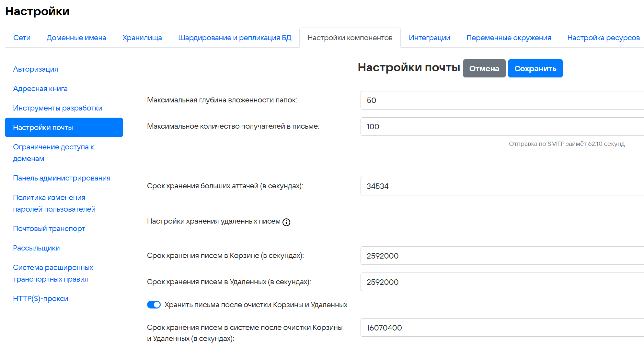
Task: Click the SMTP sending time hint text
Action: [x=567, y=144]
